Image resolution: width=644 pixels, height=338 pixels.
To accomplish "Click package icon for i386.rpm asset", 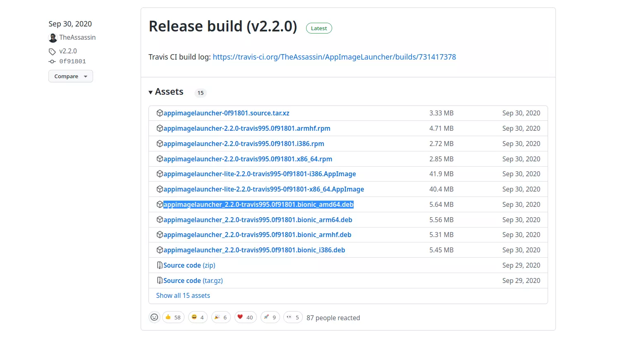I will click(x=160, y=144).
